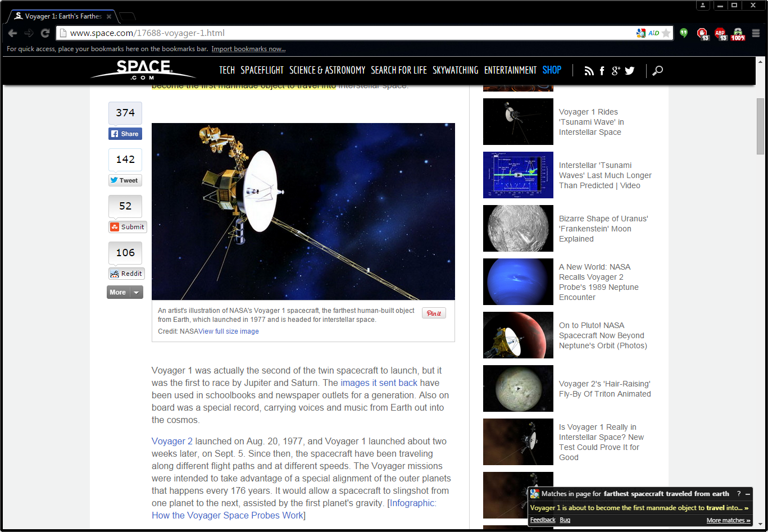Click the RSS feed icon in header

coord(589,71)
